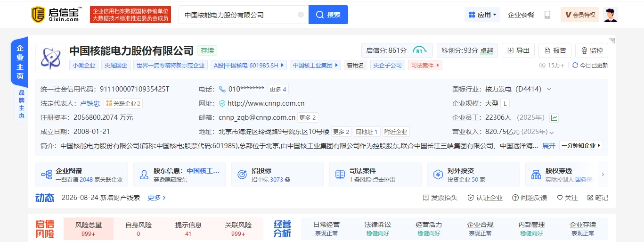The height and width of the screenshot is (242, 644).
Task: Click the 小微企业 tag
Action: (84, 66)
